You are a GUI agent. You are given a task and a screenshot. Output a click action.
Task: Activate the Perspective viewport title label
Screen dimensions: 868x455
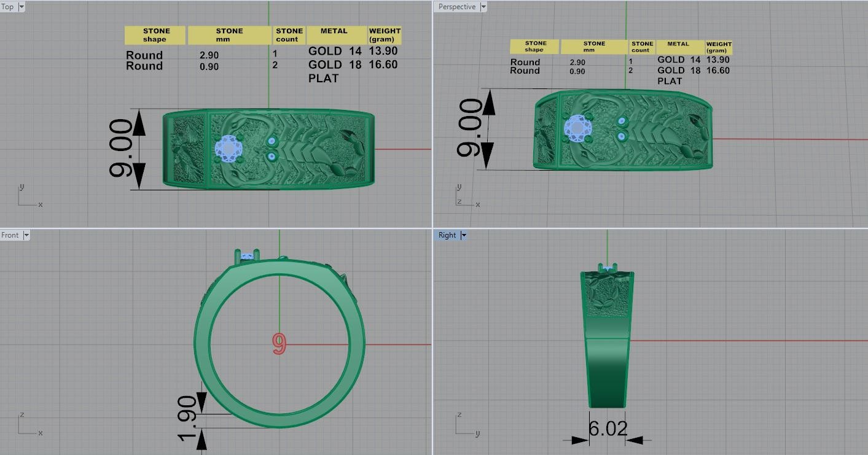tap(457, 7)
